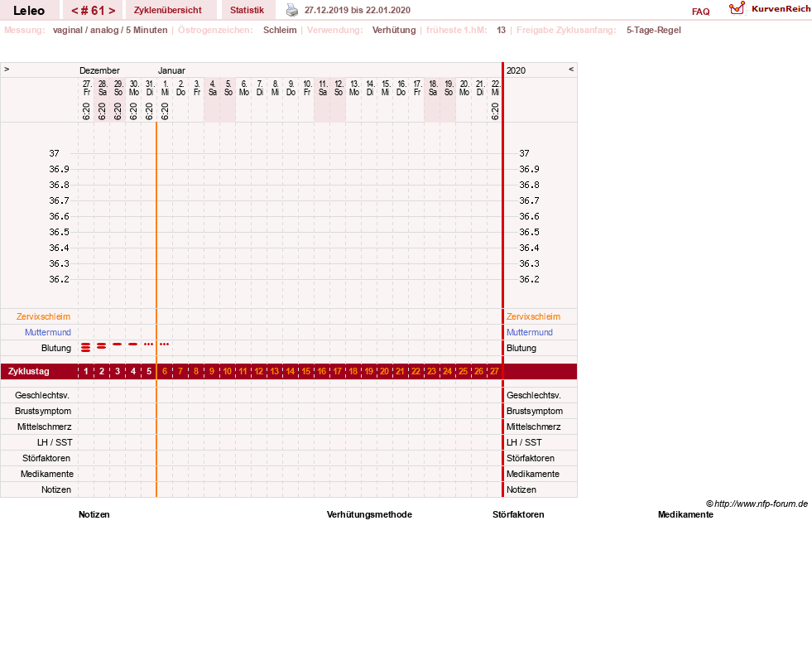The height and width of the screenshot is (646, 812).
Task: Click the right 37 temperature axis label
Action: coord(524,153)
